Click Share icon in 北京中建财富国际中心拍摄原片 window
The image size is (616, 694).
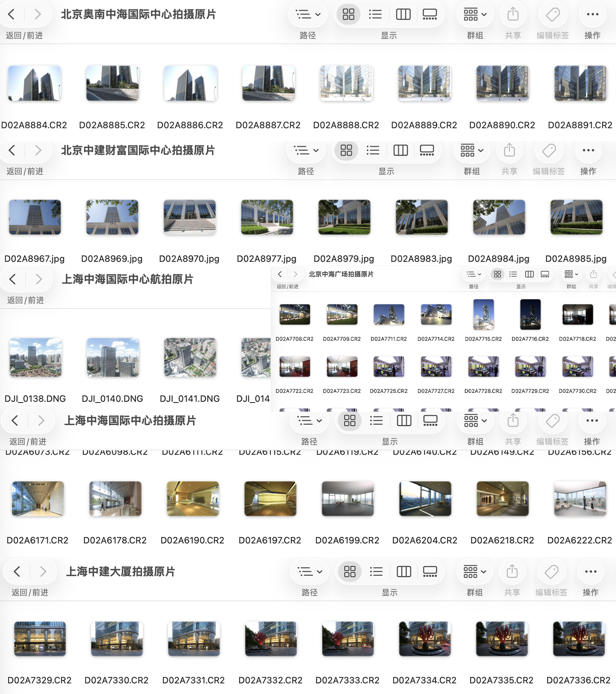[x=509, y=150]
